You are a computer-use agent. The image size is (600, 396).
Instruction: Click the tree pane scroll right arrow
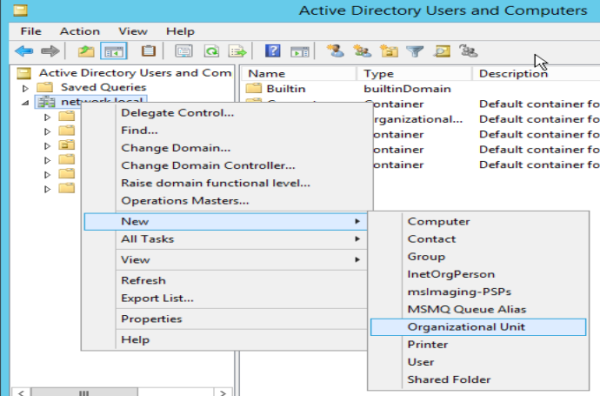[223, 393]
